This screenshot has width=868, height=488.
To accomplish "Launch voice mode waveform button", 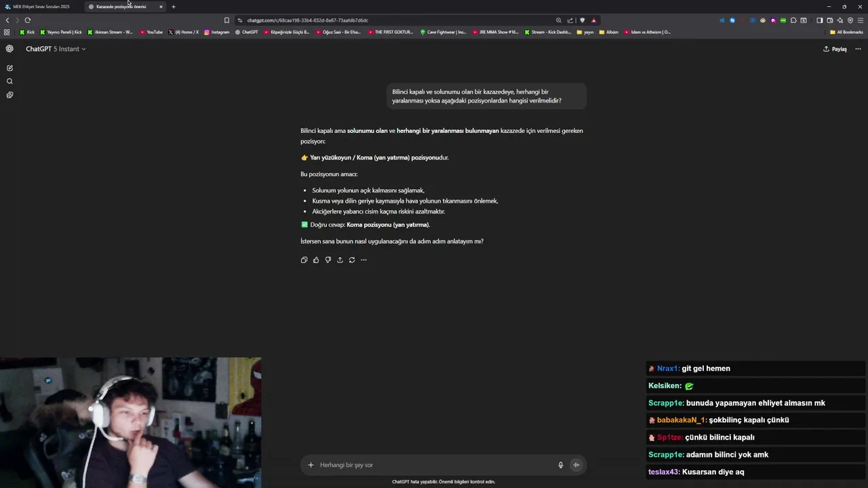I will pos(576,465).
